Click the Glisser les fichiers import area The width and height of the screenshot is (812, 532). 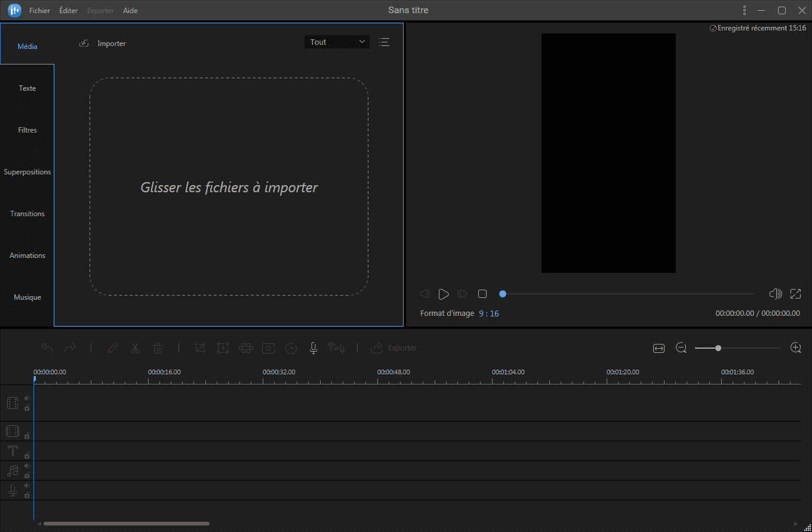(x=229, y=187)
